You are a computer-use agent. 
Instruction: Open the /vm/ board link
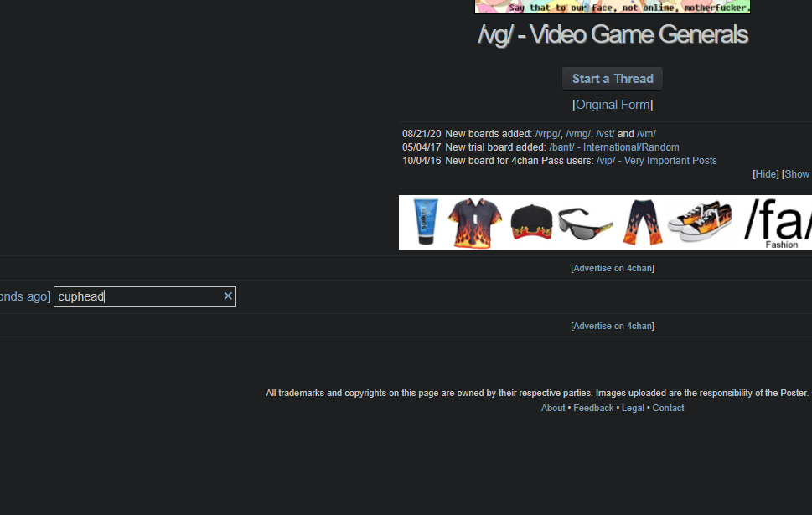[x=646, y=133]
